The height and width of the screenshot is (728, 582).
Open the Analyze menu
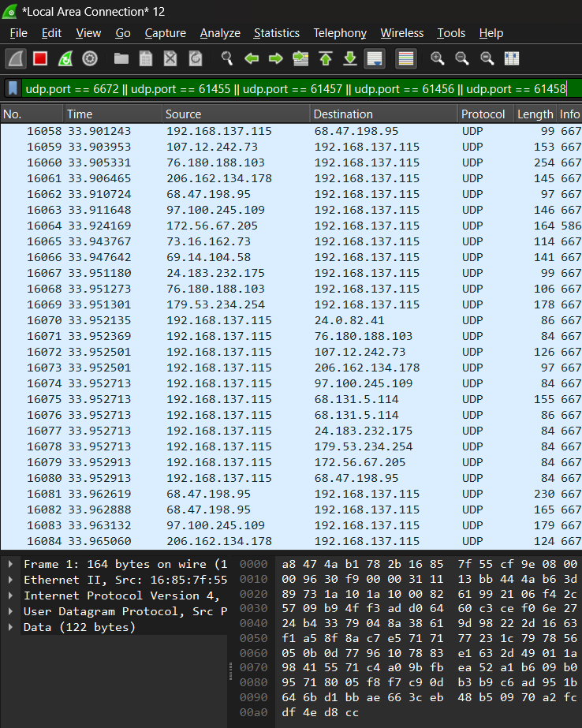click(220, 33)
